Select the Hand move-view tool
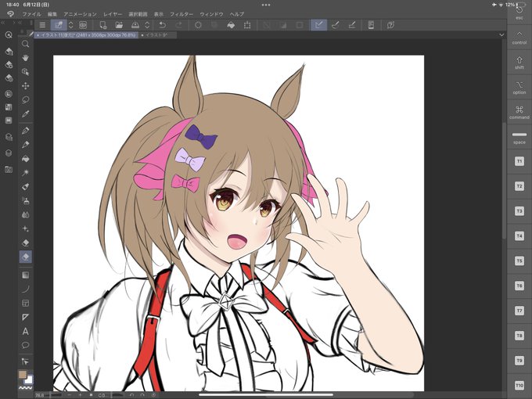The image size is (532, 399). point(26,58)
